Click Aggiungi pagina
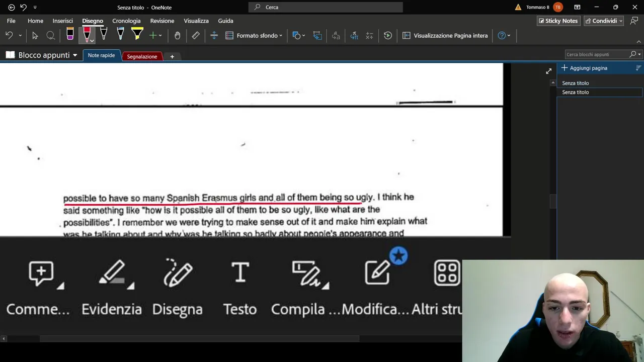Screen dimensions: 644x362 tap(584, 68)
